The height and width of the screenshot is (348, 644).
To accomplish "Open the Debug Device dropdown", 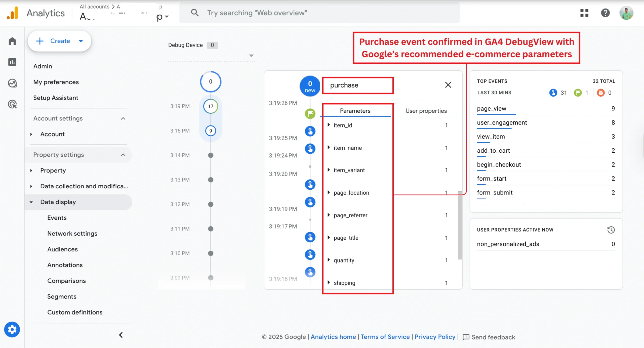I will tap(251, 56).
